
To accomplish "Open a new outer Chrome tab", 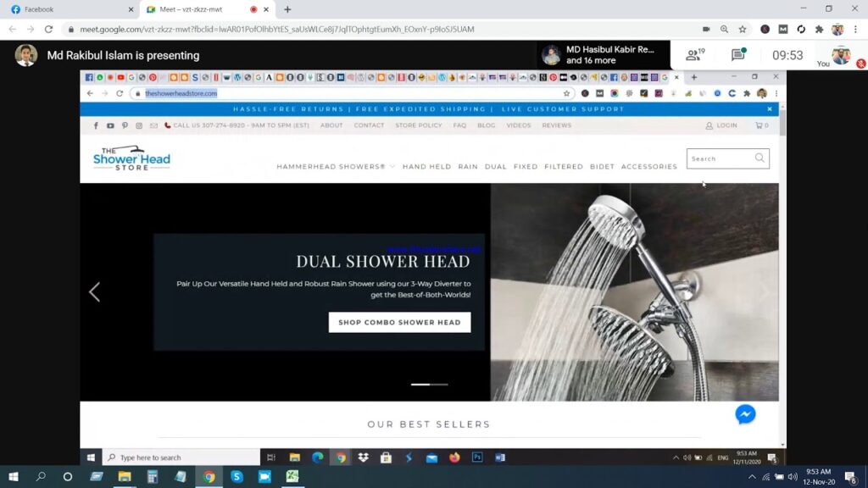I will coord(287,9).
